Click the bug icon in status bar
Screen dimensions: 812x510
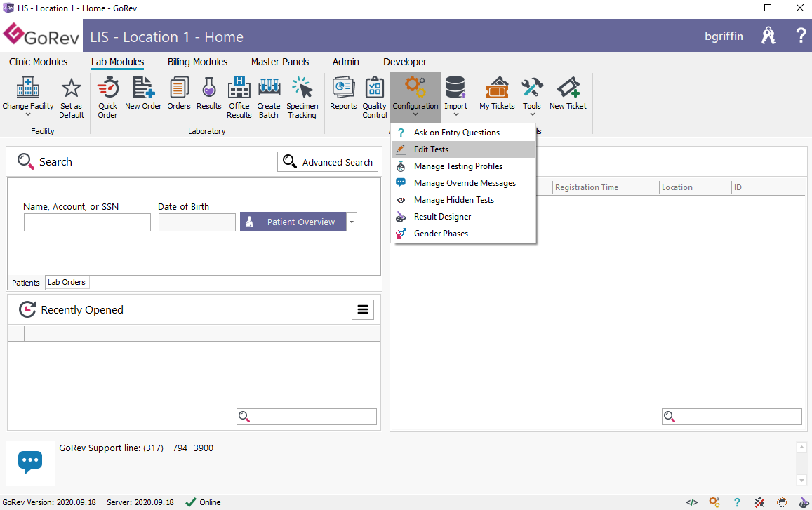782,502
